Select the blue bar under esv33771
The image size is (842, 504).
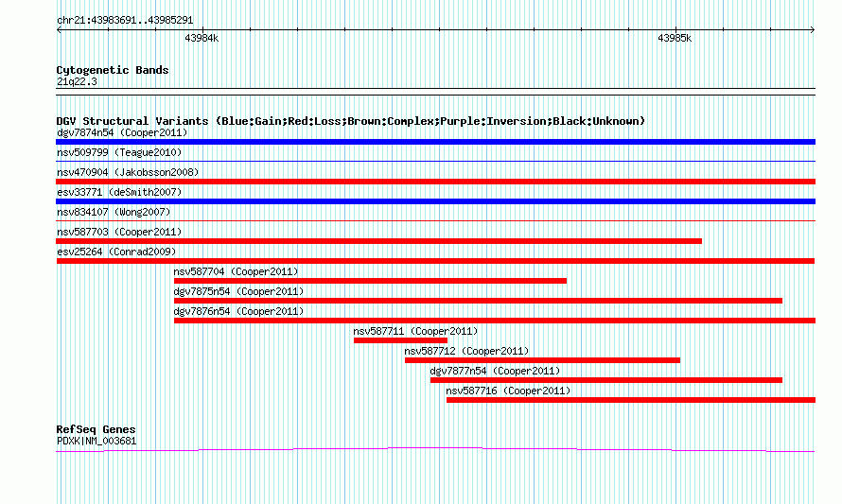(435, 201)
